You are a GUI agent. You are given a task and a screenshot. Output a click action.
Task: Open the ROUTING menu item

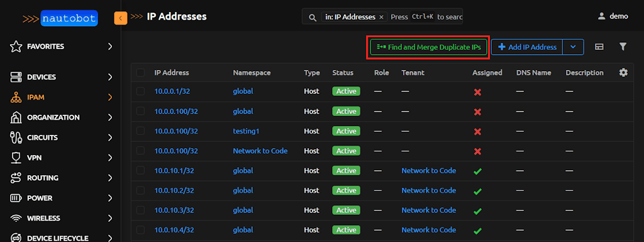[61, 178]
